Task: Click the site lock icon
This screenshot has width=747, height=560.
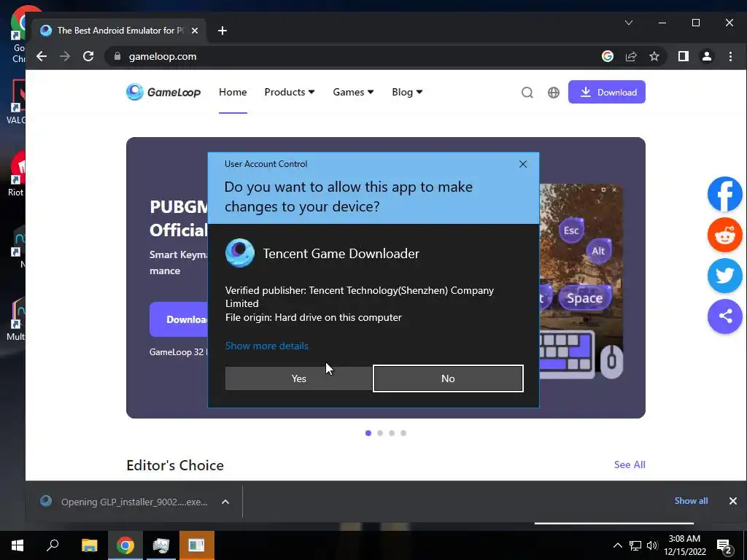Action: coord(117,56)
